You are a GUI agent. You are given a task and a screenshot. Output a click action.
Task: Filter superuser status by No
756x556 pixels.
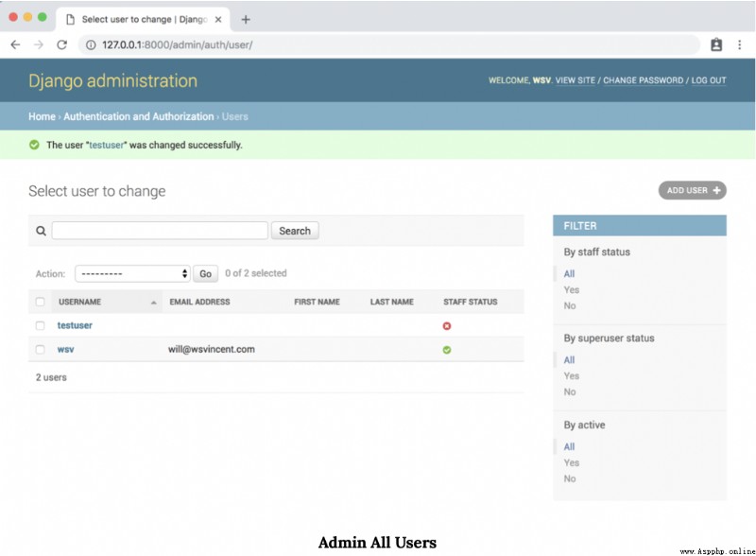click(570, 391)
